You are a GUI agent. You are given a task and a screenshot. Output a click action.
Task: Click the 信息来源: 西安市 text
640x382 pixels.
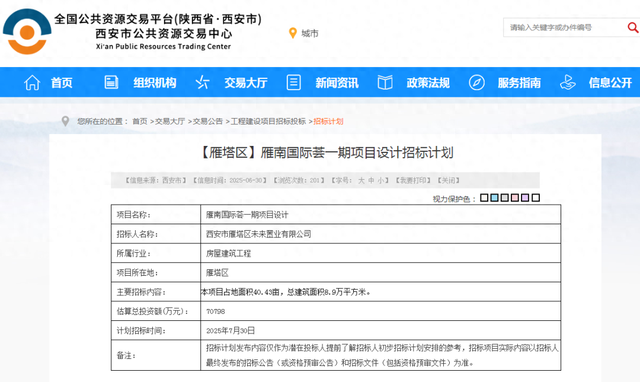[156, 180]
